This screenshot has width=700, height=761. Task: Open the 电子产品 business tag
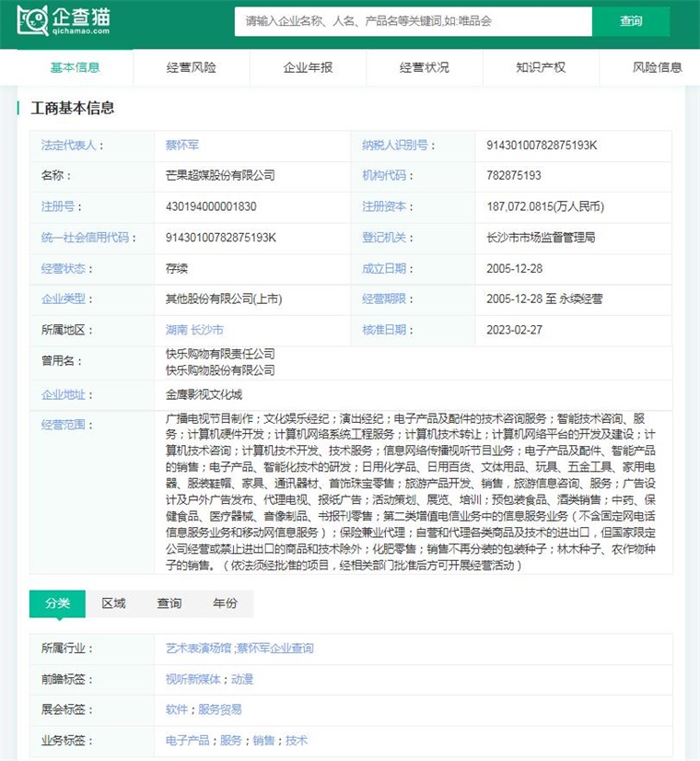pos(188,741)
